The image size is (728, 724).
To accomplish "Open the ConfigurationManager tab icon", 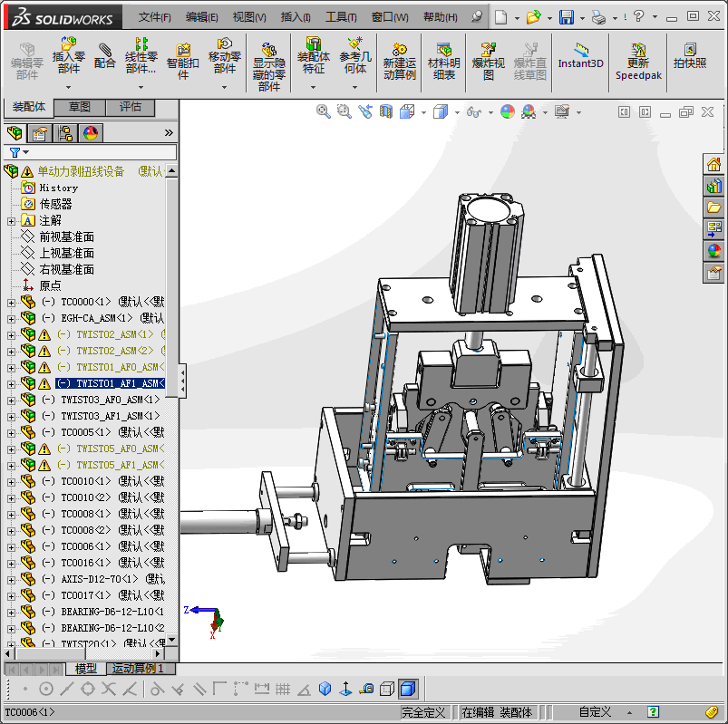I will click(x=65, y=133).
